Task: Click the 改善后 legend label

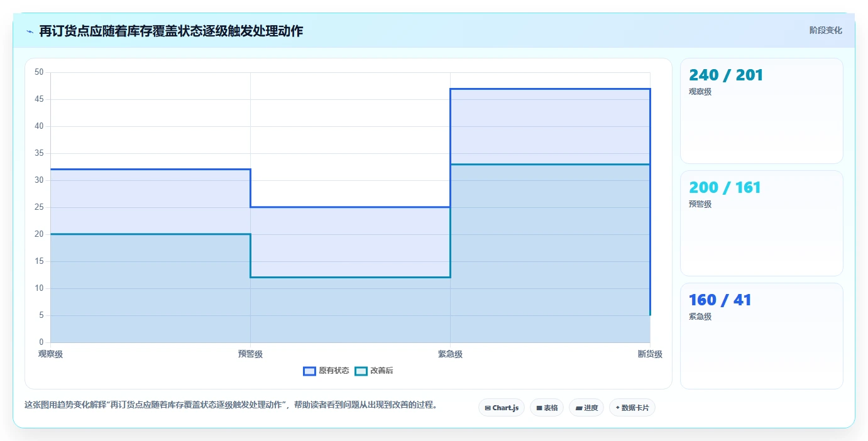Action: coord(382,371)
